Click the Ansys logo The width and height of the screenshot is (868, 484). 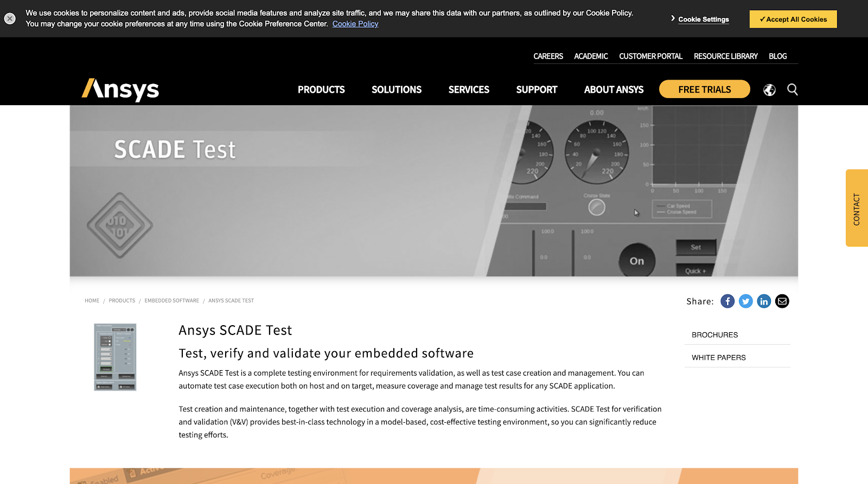pyautogui.click(x=120, y=89)
